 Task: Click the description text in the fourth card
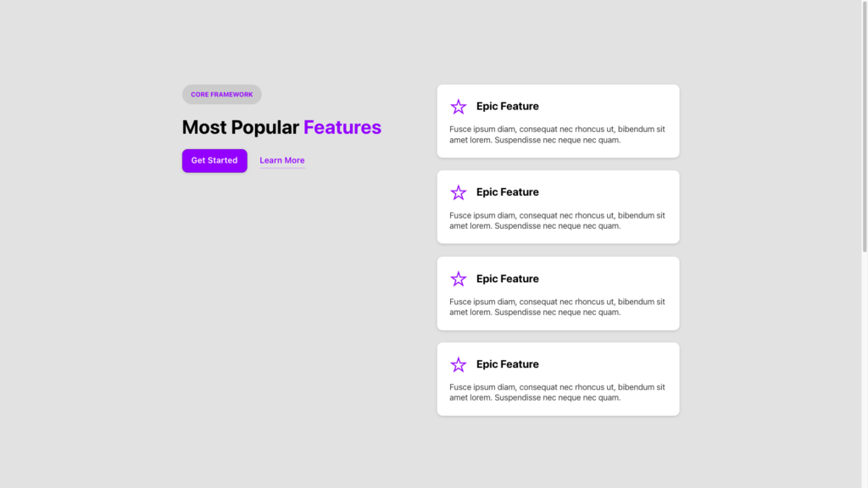[x=557, y=392]
